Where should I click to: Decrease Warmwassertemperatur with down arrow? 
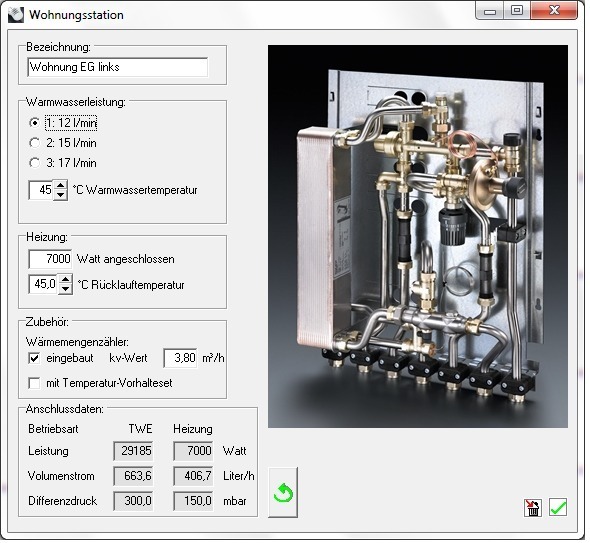click(60, 195)
